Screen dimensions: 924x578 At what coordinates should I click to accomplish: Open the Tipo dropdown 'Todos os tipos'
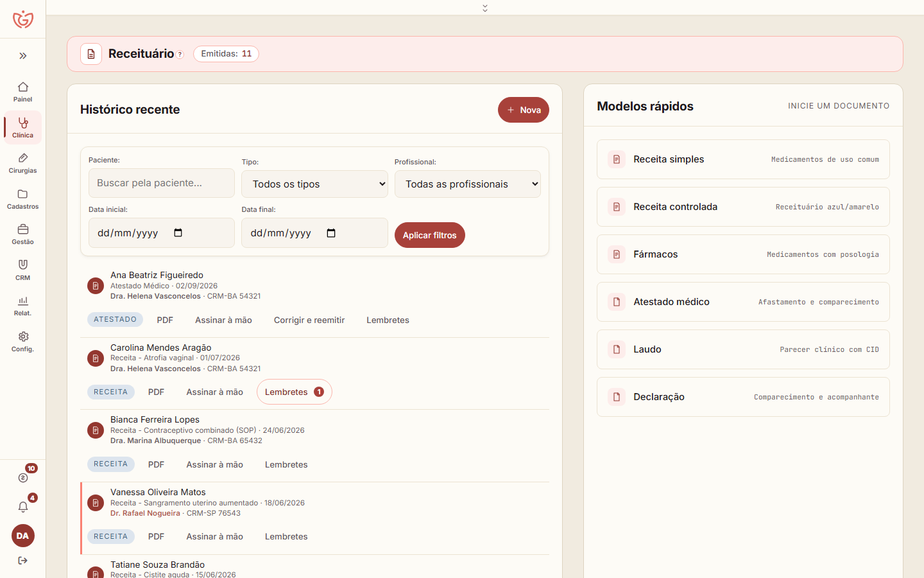[314, 184]
